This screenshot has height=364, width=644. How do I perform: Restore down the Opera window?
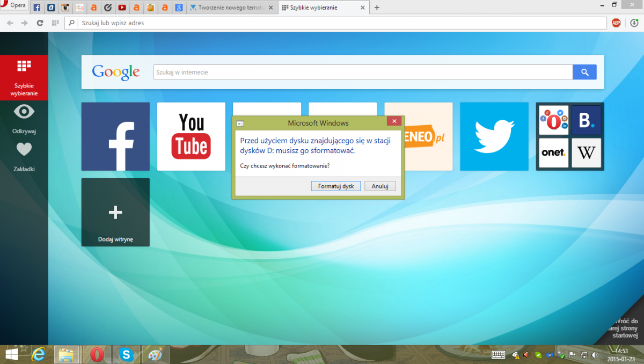point(614,4)
